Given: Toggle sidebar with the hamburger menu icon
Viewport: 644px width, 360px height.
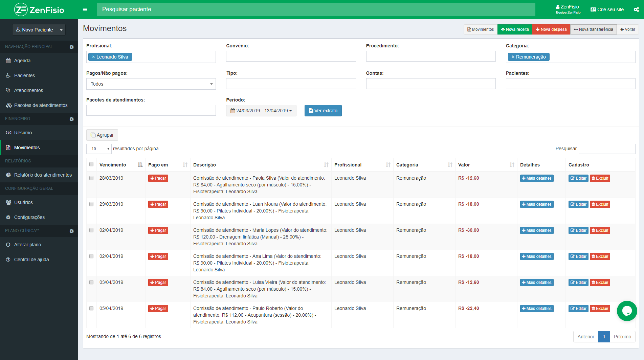Looking at the screenshot, I should [x=85, y=9].
